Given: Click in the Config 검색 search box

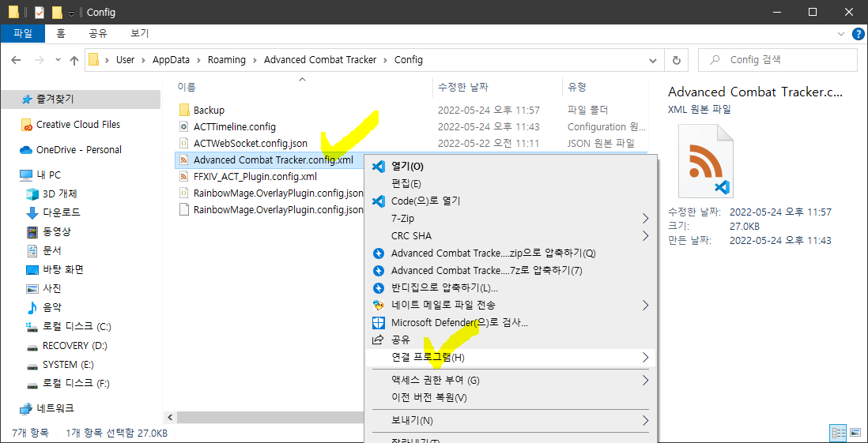Looking at the screenshot, I should tap(777, 60).
